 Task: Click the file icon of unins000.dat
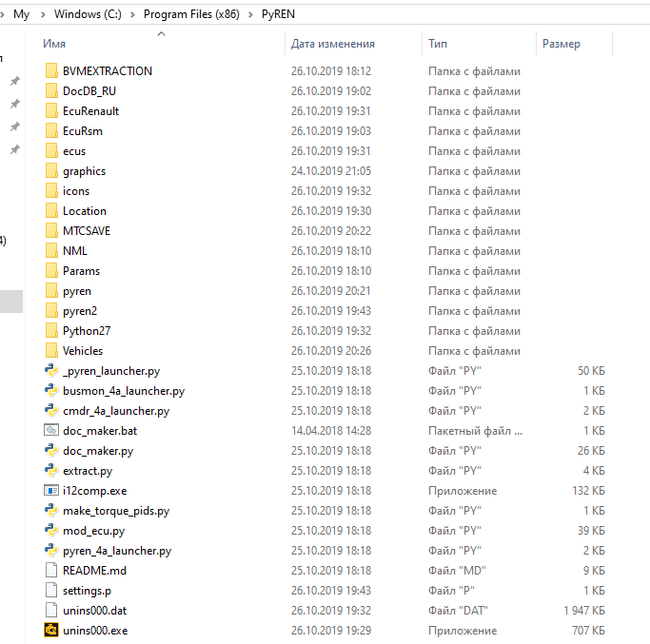51,610
